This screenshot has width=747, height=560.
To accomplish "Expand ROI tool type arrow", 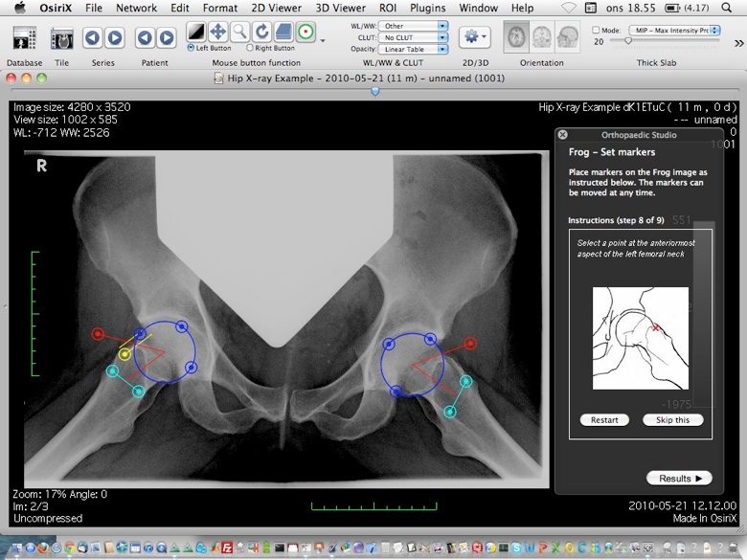I will click(323, 40).
